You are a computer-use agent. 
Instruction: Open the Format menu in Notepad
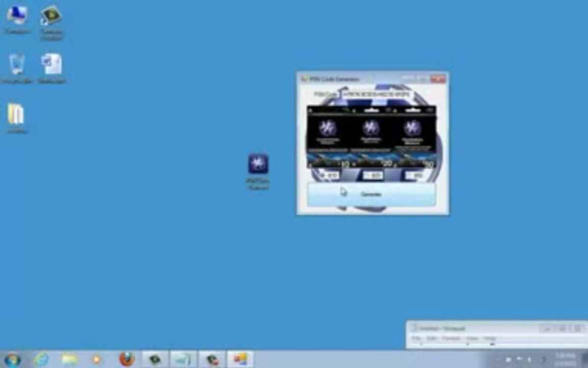pos(451,338)
